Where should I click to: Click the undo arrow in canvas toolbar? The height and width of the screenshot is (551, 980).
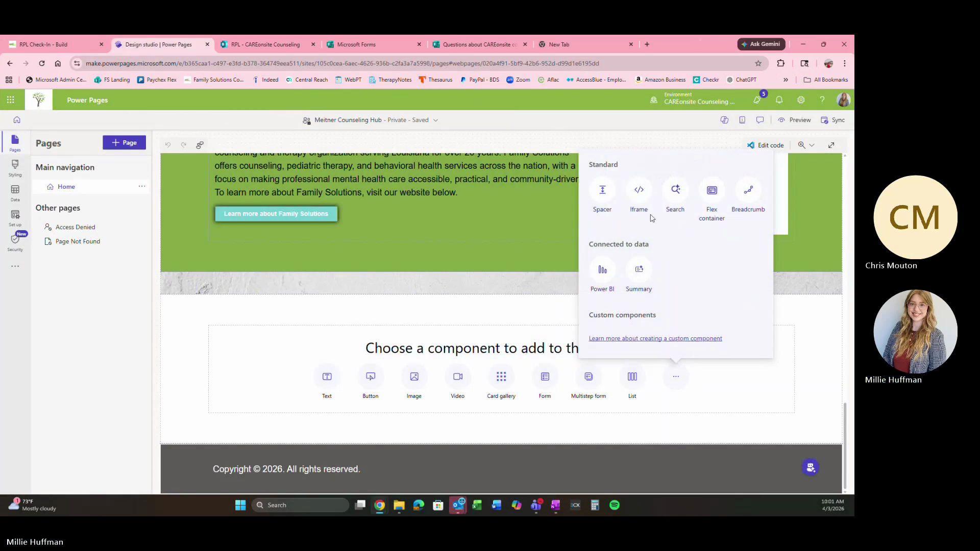[167, 145]
